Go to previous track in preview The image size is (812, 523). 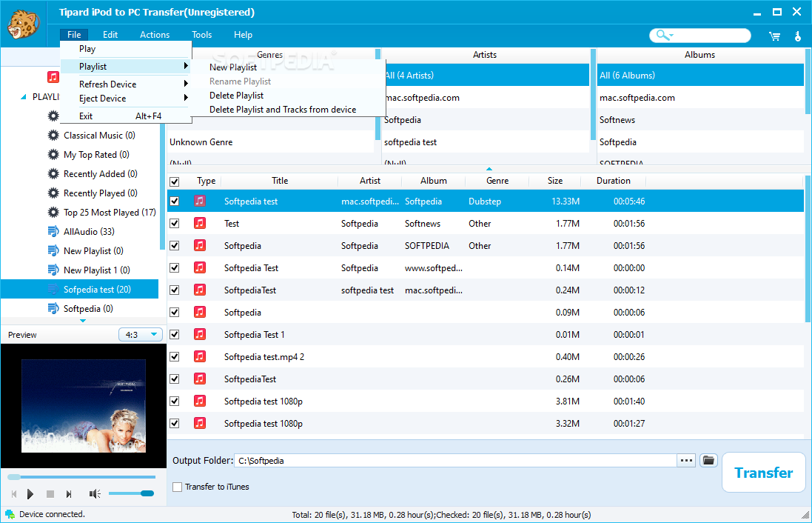tap(14, 494)
